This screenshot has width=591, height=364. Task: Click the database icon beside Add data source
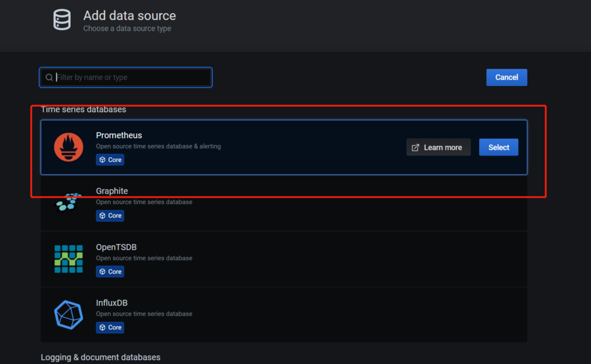[x=62, y=20]
